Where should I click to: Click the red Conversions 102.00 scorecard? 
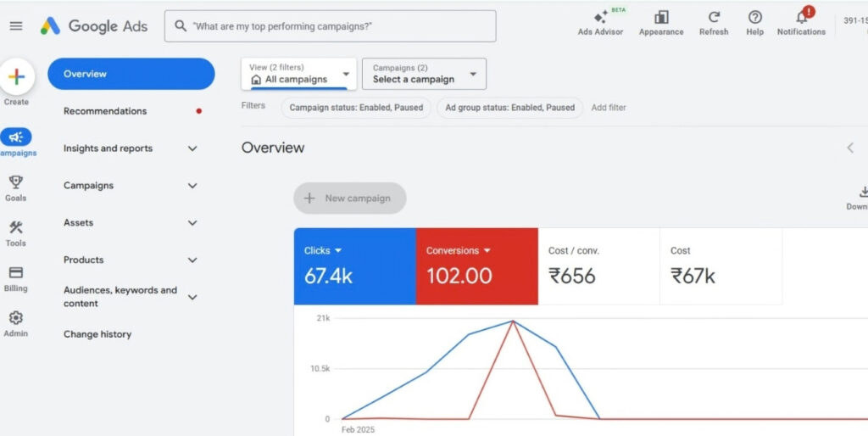click(476, 266)
